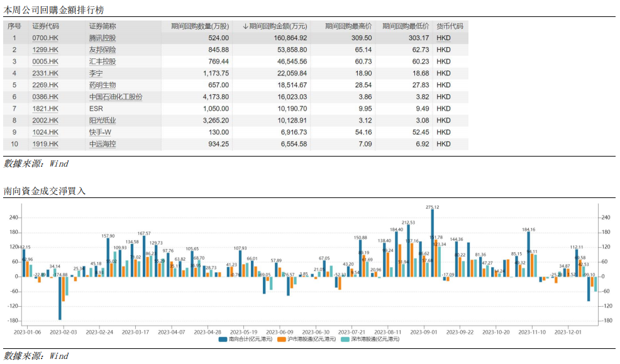
Task: Select the ESR security name cell
Action: click(96, 109)
